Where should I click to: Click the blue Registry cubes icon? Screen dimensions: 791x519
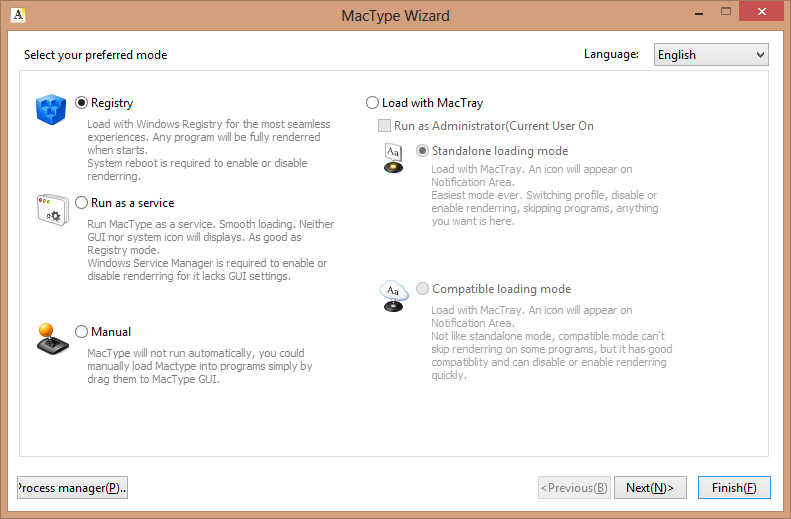click(51, 109)
